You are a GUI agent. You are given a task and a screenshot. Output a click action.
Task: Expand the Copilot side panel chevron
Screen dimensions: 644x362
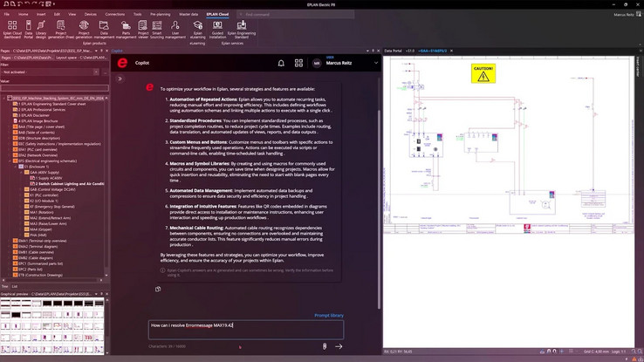click(x=120, y=79)
